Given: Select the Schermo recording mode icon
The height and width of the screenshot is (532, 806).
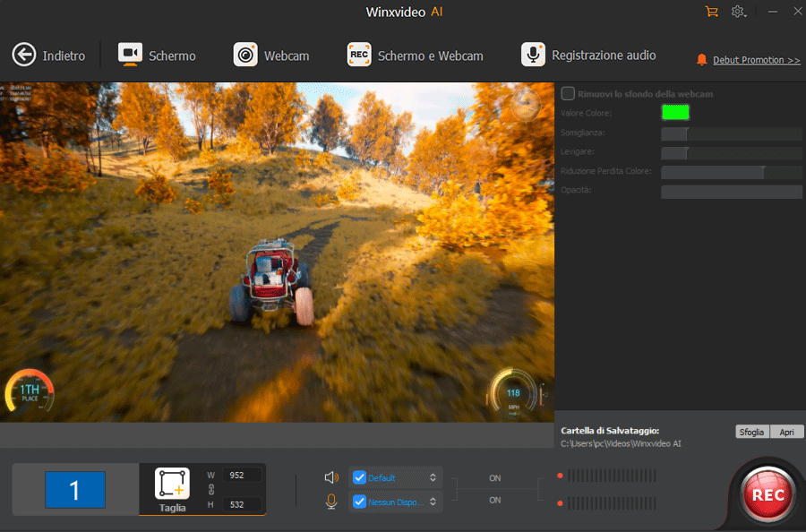Looking at the screenshot, I should click(x=130, y=55).
